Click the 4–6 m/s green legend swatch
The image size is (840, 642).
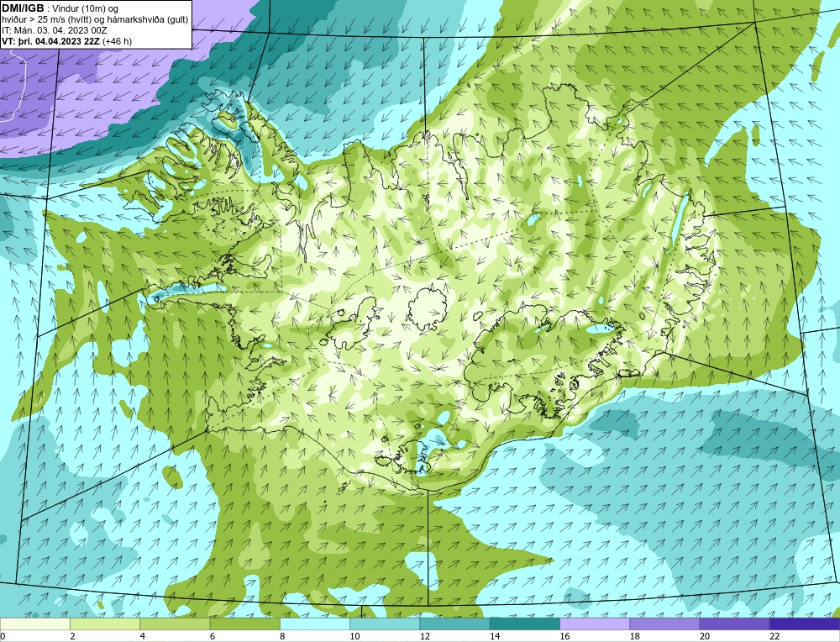pos(175,624)
